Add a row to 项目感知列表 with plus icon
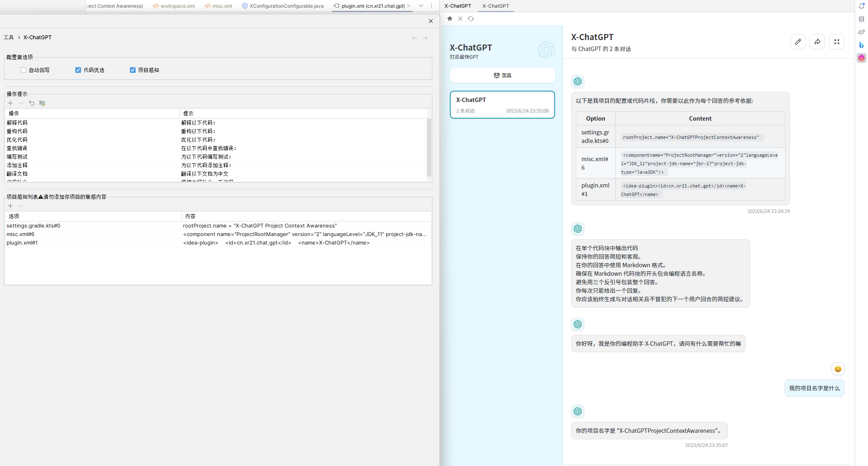 pyautogui.click(x=11, y=206)
